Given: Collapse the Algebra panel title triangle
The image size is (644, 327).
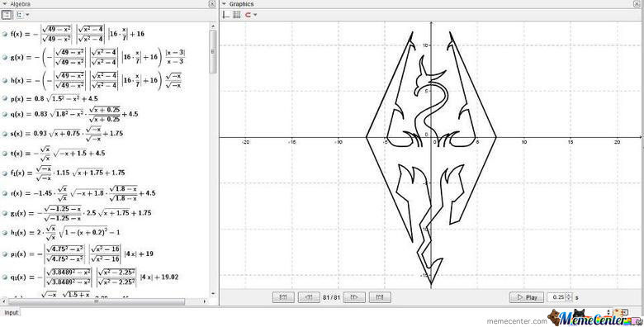Looking at the screenshot, I should (4, 4).
